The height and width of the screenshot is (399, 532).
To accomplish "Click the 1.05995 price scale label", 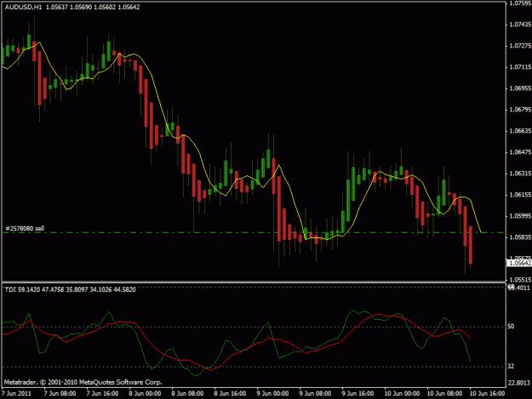I will pyautogui.click(x=520, y=216).
